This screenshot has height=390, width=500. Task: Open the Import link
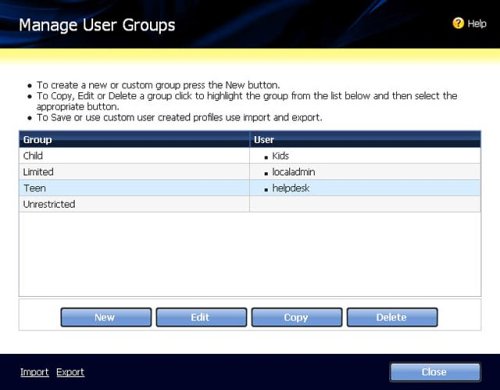34,372
